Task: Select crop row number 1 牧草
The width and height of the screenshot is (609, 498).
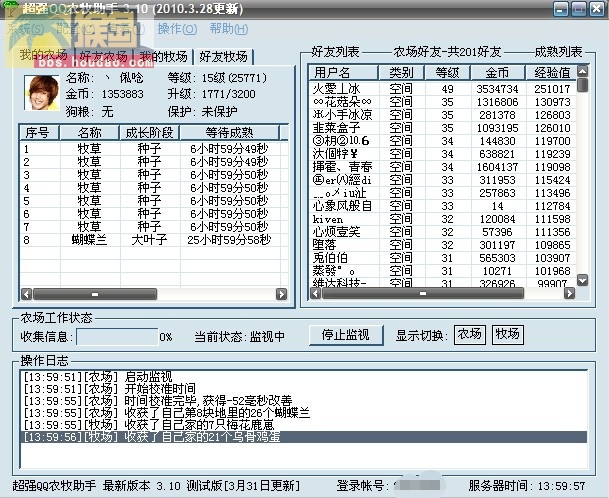Action: [154, 149]
